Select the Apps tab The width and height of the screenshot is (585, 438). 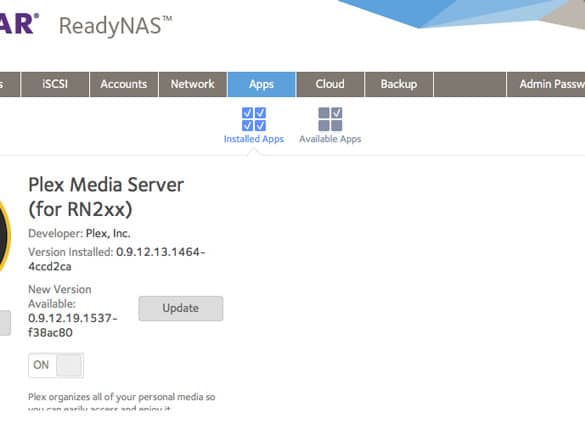(x=262, y=84)
